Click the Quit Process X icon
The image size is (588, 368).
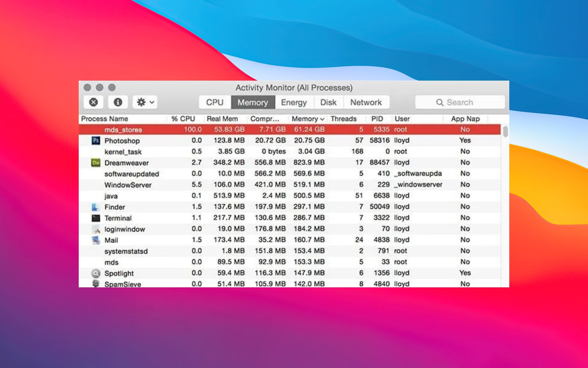pyautogui.click(x=93, y=102)
